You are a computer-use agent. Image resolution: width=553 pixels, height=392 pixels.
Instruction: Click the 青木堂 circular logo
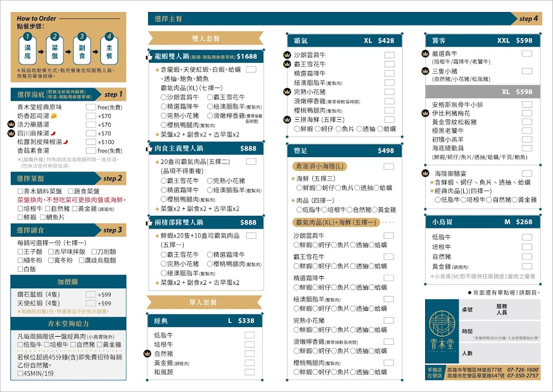pyautogui.click(x=442, y=324)
